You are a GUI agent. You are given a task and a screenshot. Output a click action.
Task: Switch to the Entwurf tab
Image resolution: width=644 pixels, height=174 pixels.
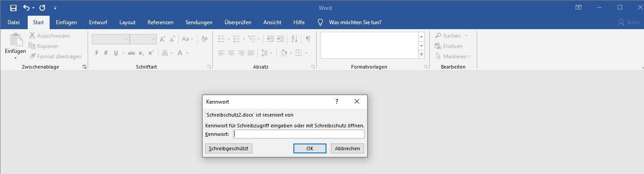(x=98, y=22)
